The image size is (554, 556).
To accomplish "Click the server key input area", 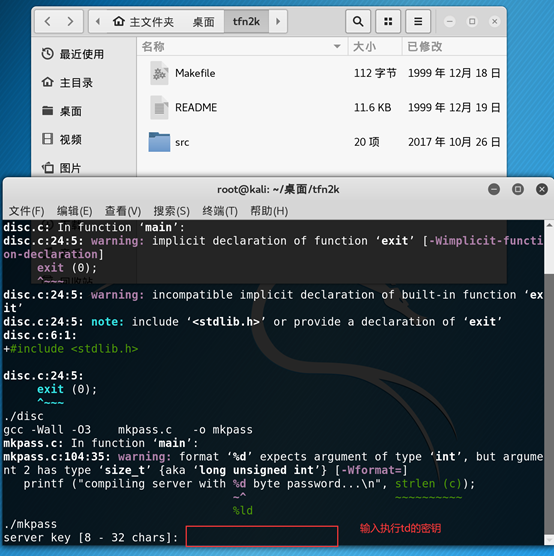I will [262, 536].
